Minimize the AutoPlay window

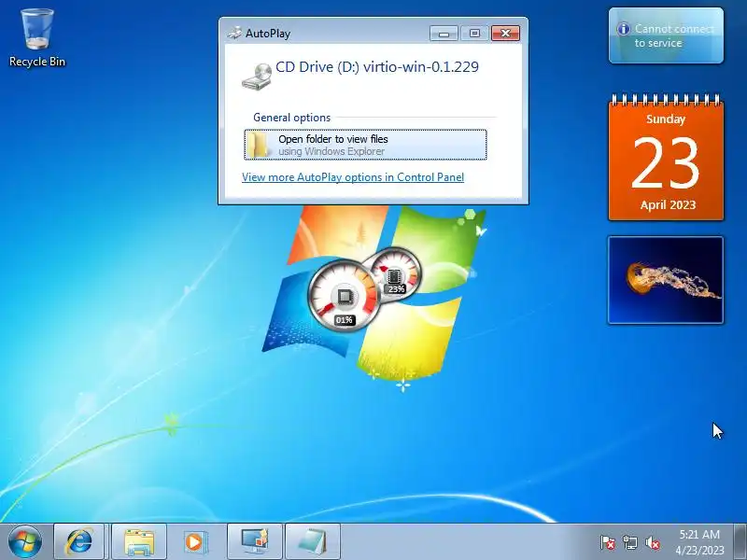[444, 33]
